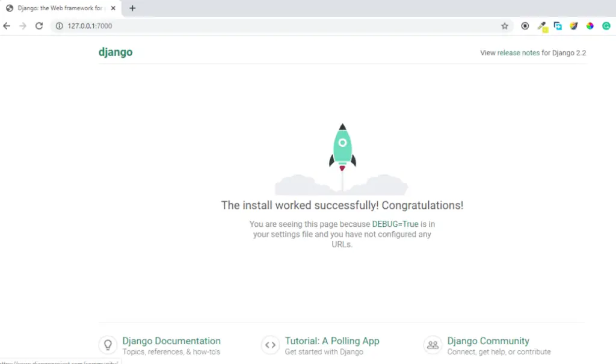The image size is (616, 364).
Task: Open the DEBUG=True settings link
Action: pos(395,224)
